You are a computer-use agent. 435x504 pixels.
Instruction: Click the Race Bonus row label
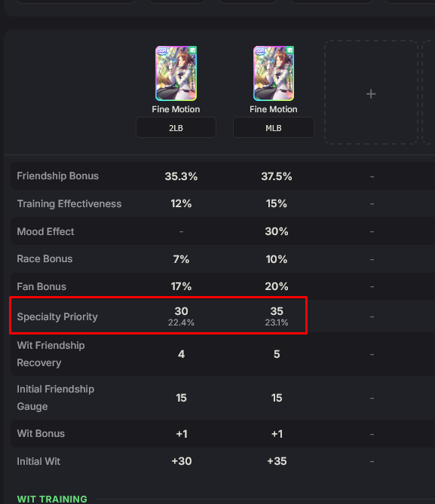tap(44, 258)
